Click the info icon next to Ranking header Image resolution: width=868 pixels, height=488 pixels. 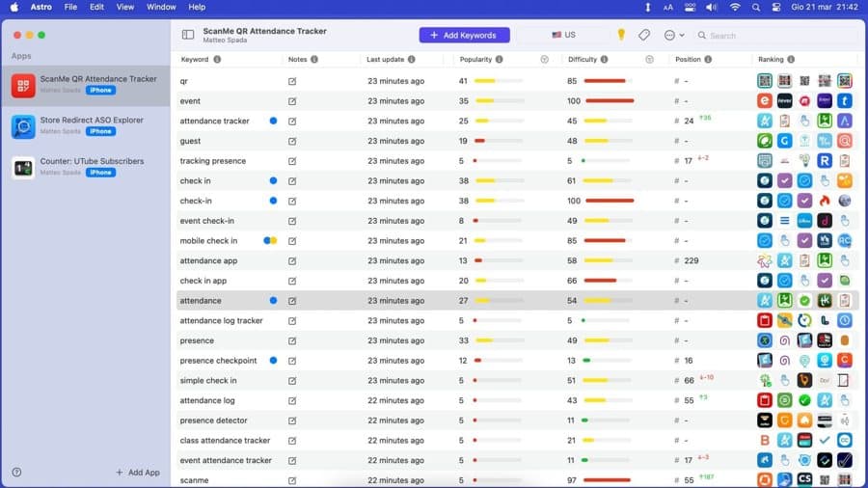point(791,59)
